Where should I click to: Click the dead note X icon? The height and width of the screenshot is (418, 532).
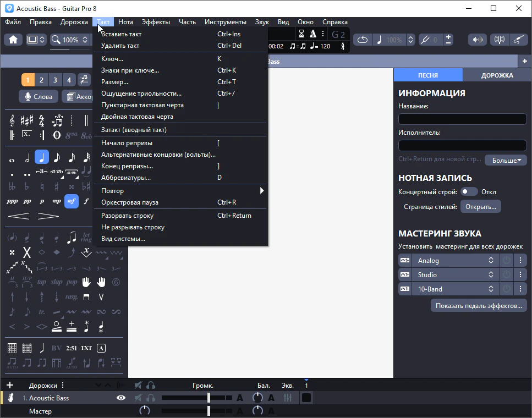tap(26, 252)
